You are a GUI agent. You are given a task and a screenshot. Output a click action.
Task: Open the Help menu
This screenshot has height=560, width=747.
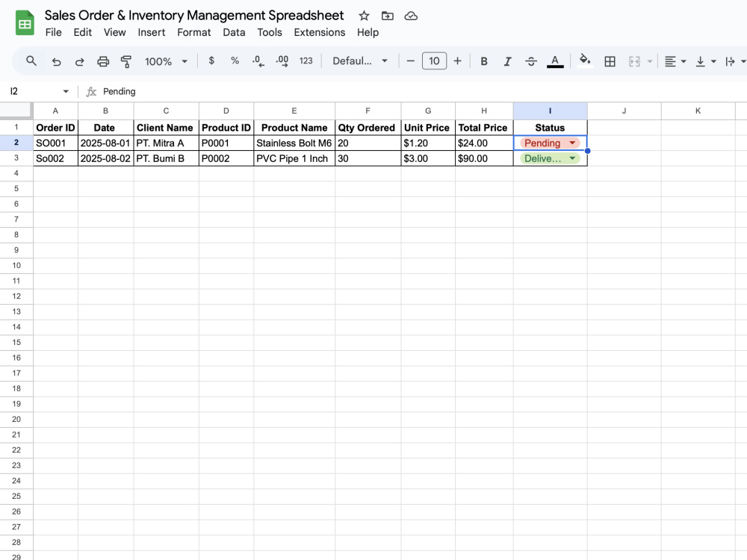click(x=368, y=32)
